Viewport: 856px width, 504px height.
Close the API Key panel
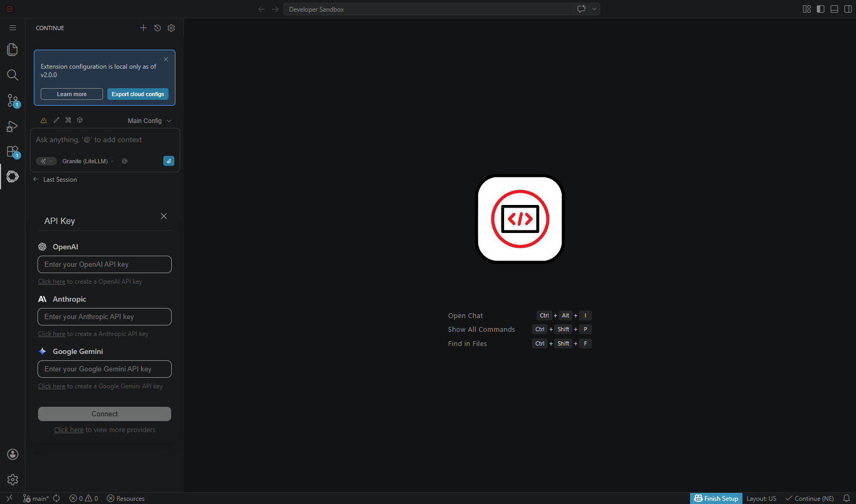tap(164, 216)
